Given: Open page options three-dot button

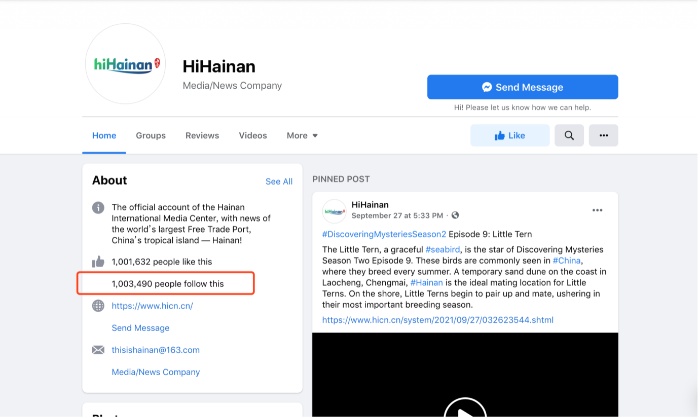Looking at the screenshot, I should click(x=604, y=135).
